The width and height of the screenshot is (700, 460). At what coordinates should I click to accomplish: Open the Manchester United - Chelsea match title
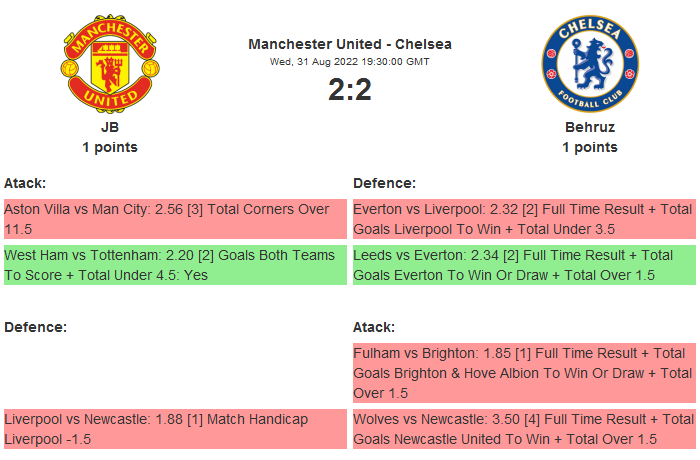pyautogui.click(x=350, y=44)
